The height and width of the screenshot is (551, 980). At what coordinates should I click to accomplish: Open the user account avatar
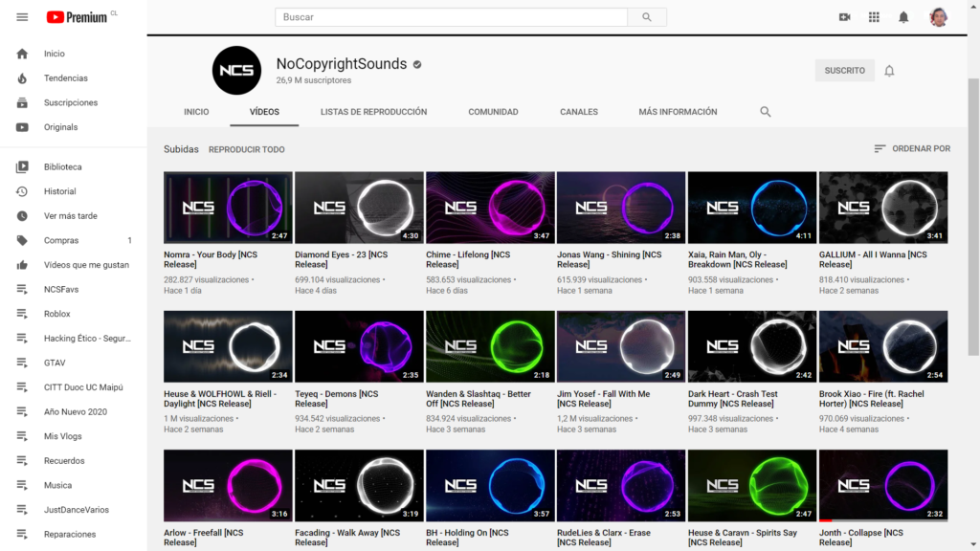click(938, 17)
